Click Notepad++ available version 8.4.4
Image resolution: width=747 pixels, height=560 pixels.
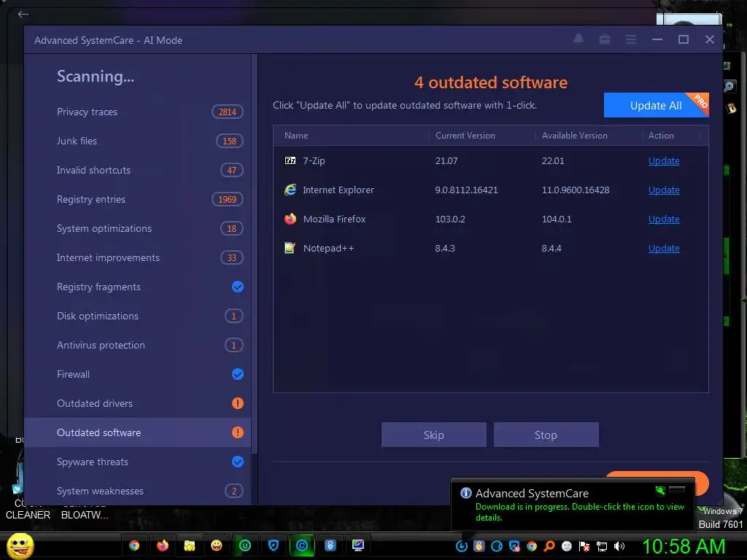(x=551, y=248)
